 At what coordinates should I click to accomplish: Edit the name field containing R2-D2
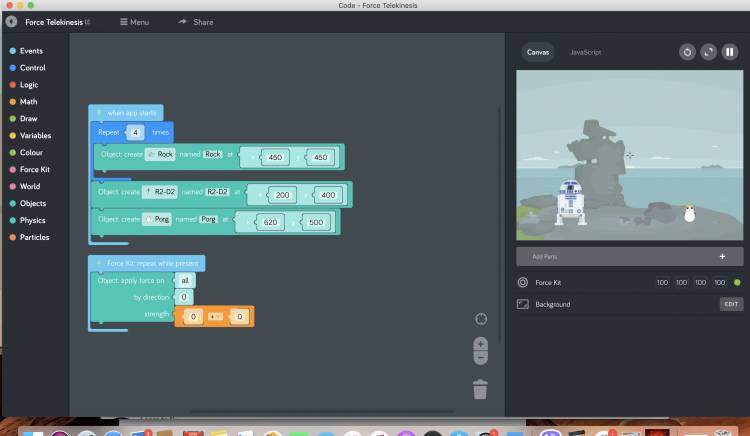tap(217, 192)
